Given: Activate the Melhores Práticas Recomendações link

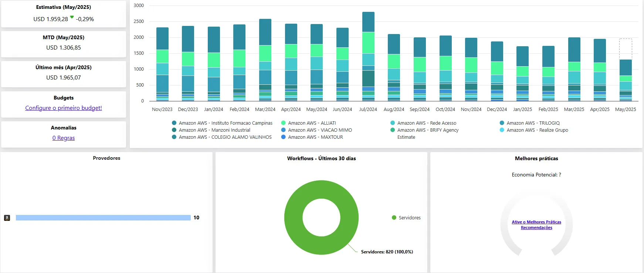Looking at the screenshot, I should click(536, 225).
